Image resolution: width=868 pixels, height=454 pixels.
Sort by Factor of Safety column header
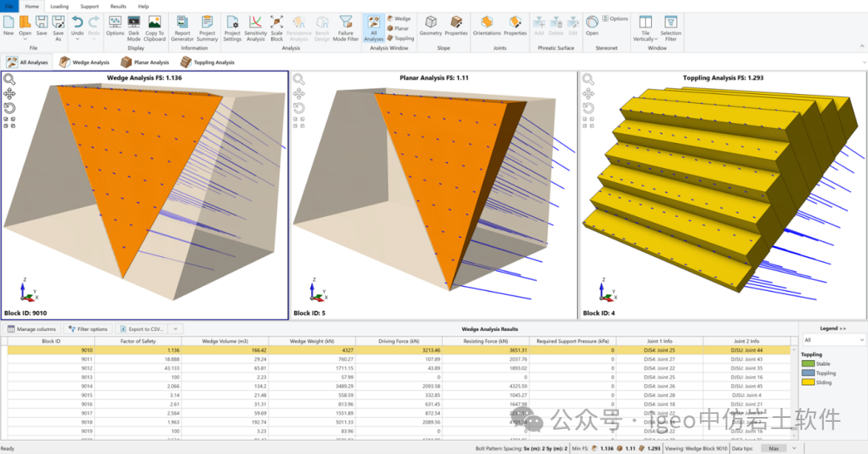pyautogui.click(x=138, y=341)
